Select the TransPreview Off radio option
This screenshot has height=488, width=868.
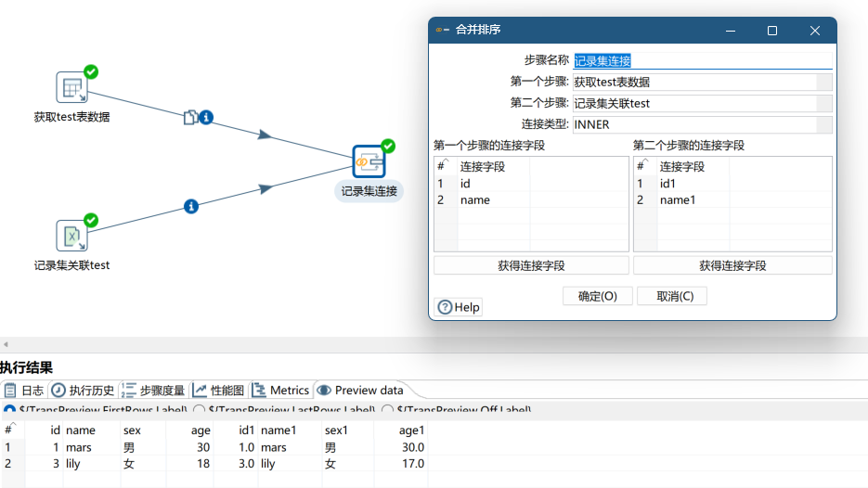pyautogui.click(x=386, y=409)
